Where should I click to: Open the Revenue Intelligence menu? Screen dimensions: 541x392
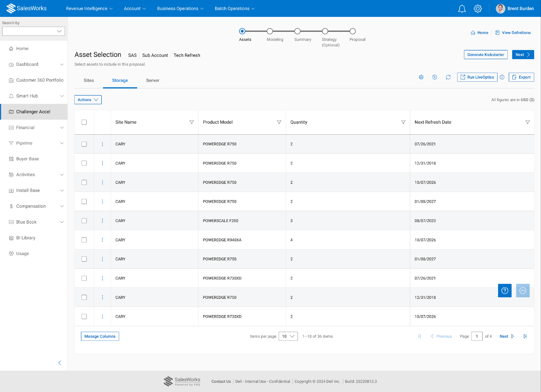click(89, 9)
